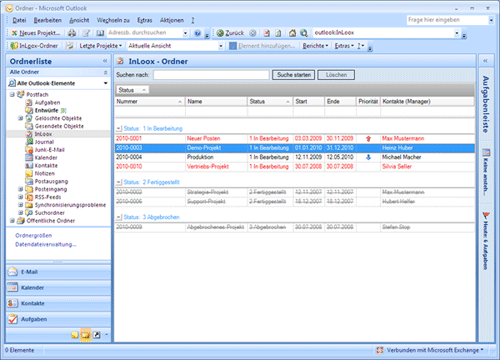Image resolution: width=500 pixels, height=360 pixels.
Task: Collapse the Status 1 In Bearbeitung group
Action: pos(119,129)
